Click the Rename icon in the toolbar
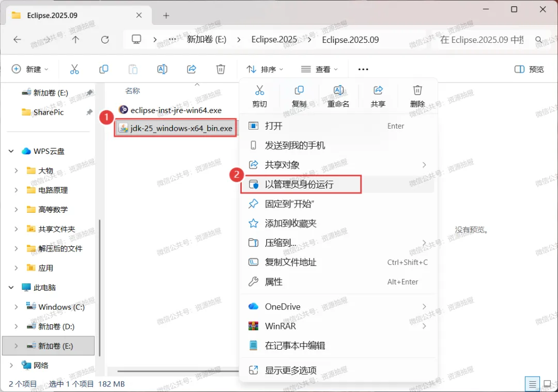Viewport: 558px width, 392px height. pyautogui.click(x=162, y=69)
